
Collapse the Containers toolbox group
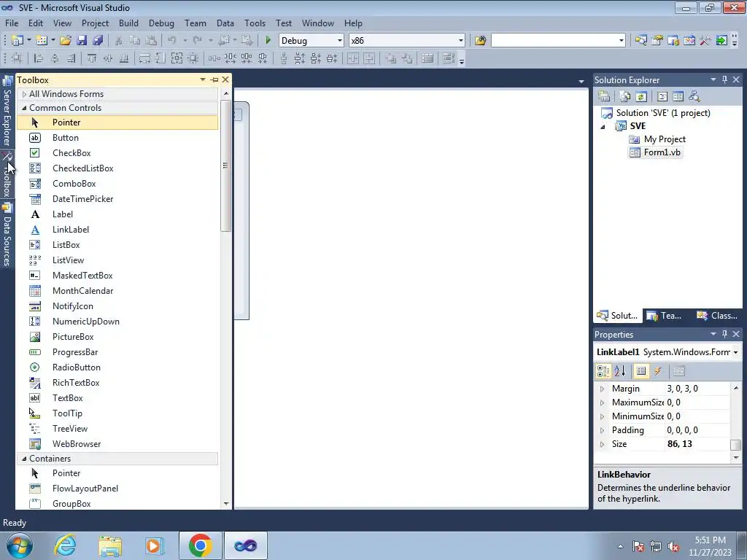point(24,459)
